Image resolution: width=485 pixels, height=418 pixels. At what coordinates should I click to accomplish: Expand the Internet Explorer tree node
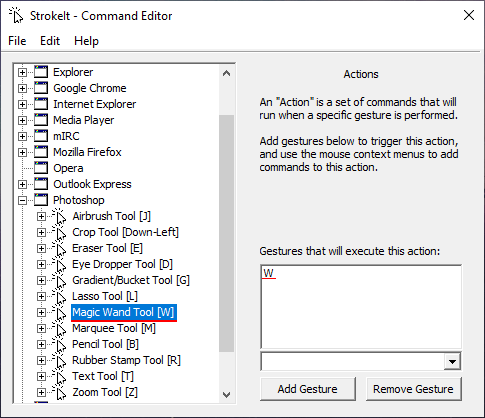pos(22,104)
